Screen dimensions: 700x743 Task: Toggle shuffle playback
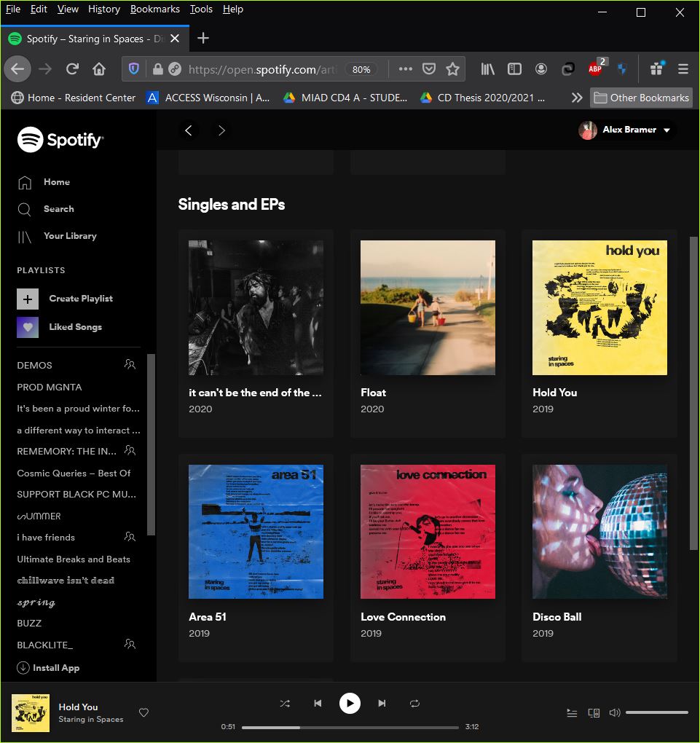tap(285, 704)
